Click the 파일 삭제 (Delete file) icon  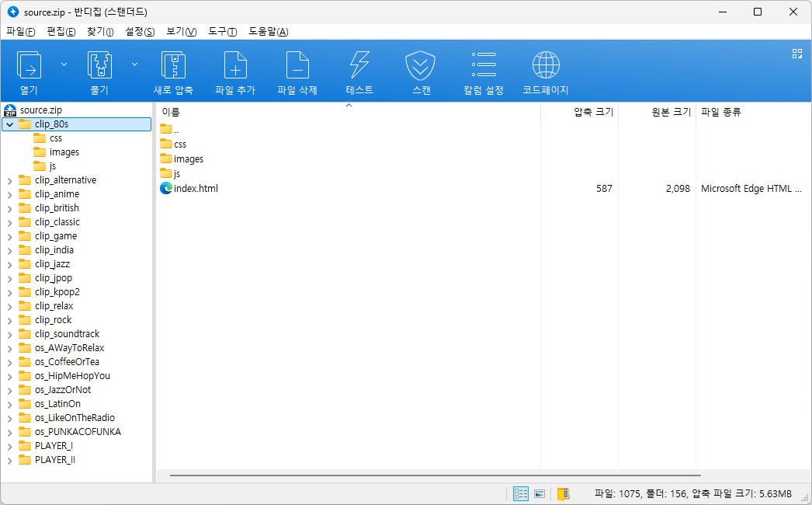click(297, 64)
